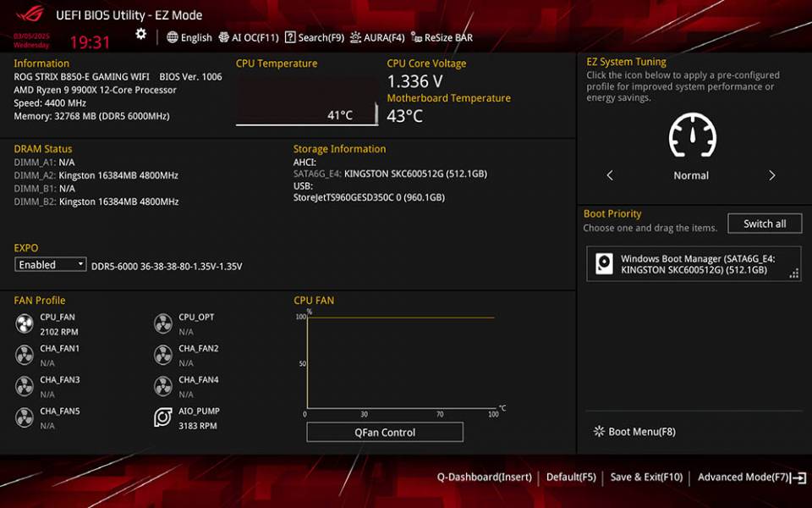This screenshot has height=508, width=812.
Task: Open the English language menu
Action: tap(189, 37)
